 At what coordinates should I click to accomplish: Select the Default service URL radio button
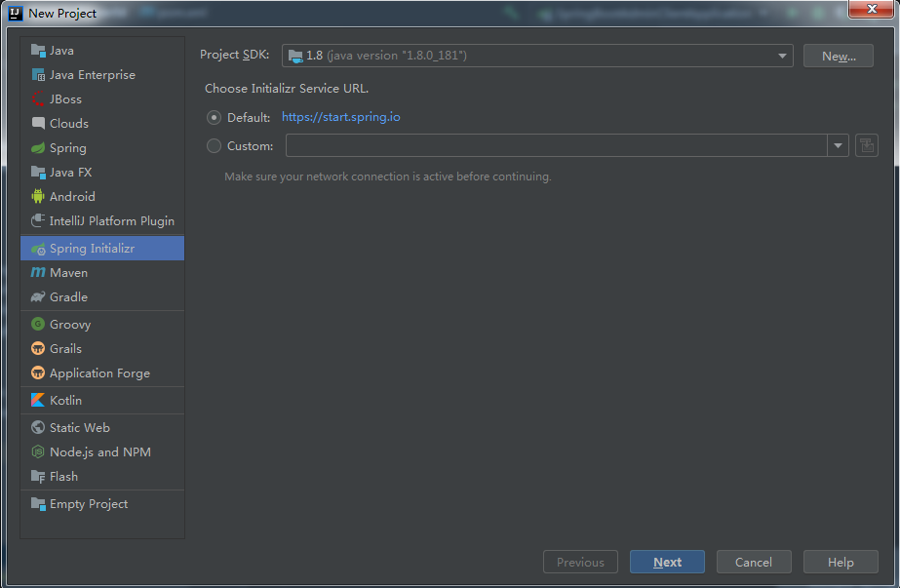[214, 118]
